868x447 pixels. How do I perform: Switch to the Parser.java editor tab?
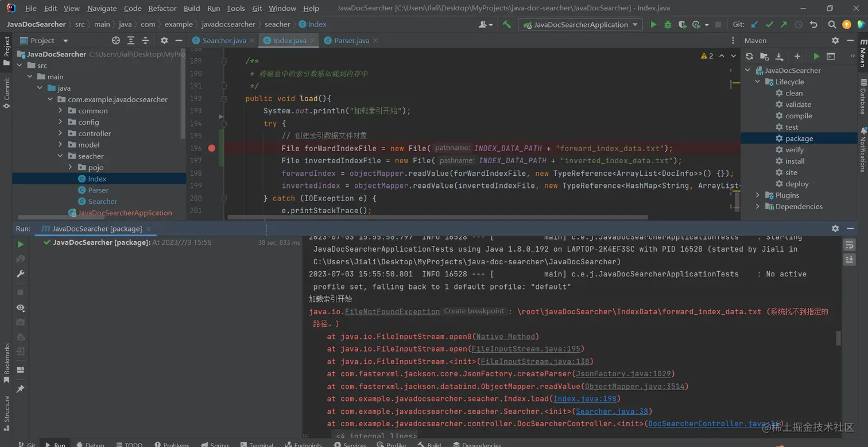[x=351, y=41]
